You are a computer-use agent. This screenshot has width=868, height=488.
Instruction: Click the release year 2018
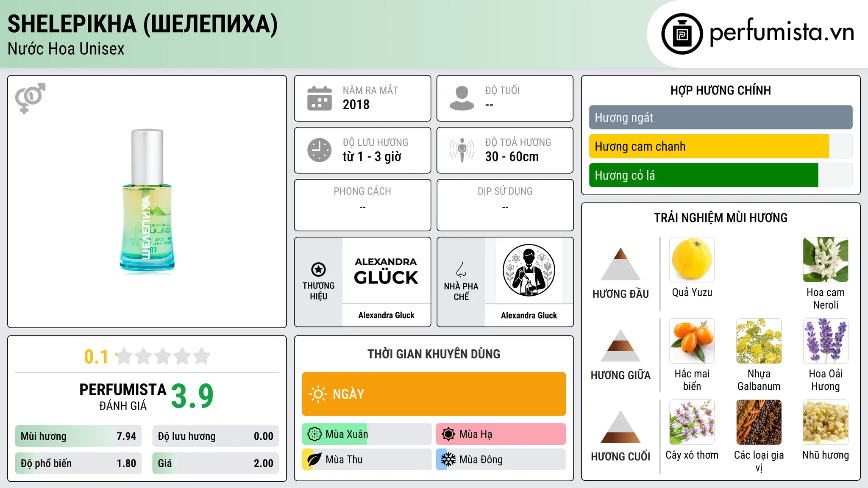pos(356,105)
